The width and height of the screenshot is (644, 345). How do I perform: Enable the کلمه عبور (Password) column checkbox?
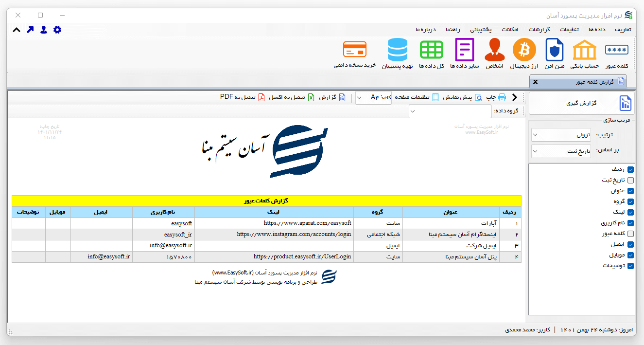click(631, 234)
